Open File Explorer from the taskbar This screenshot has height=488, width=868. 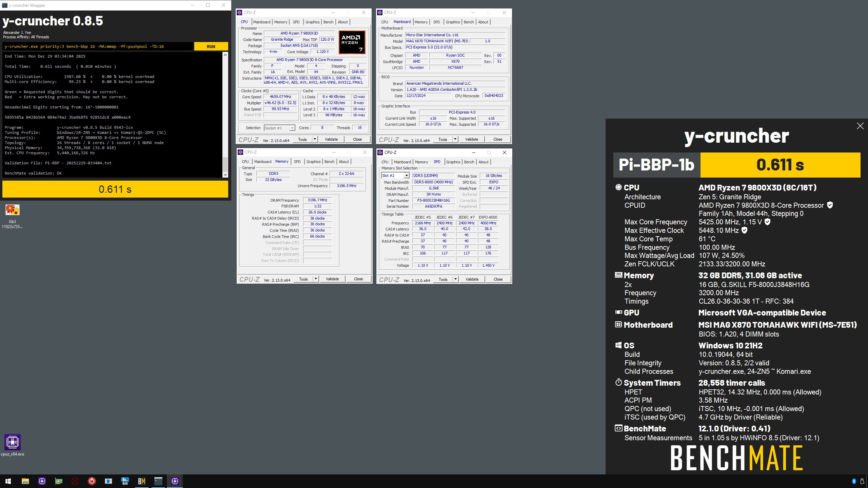click(x=25, y=481)
